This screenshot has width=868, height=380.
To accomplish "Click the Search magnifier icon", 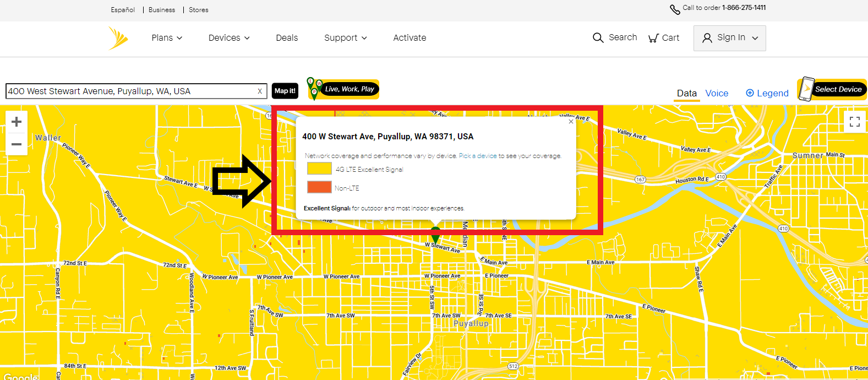I will 598,37.
